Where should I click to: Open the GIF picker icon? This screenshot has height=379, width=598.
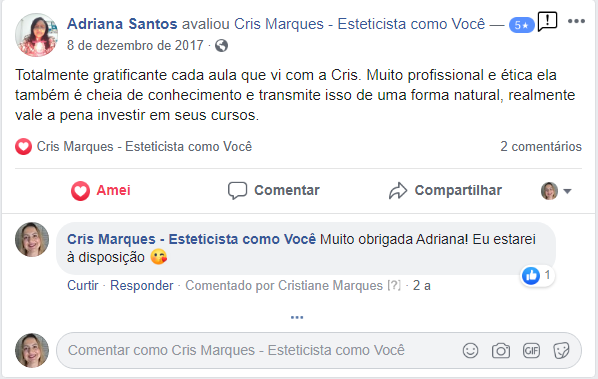pyautogui.click(x=531, y=350)
